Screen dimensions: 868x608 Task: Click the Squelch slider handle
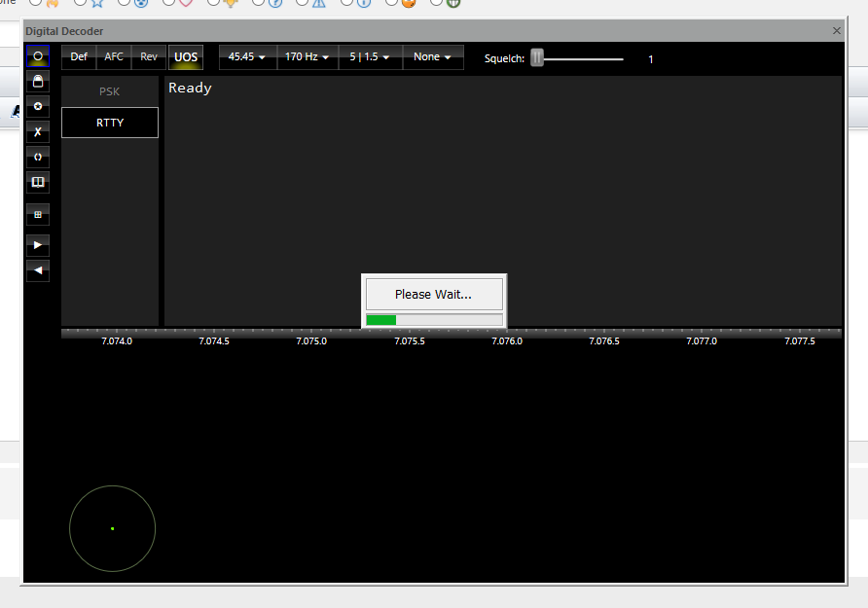tap(536, 58)
